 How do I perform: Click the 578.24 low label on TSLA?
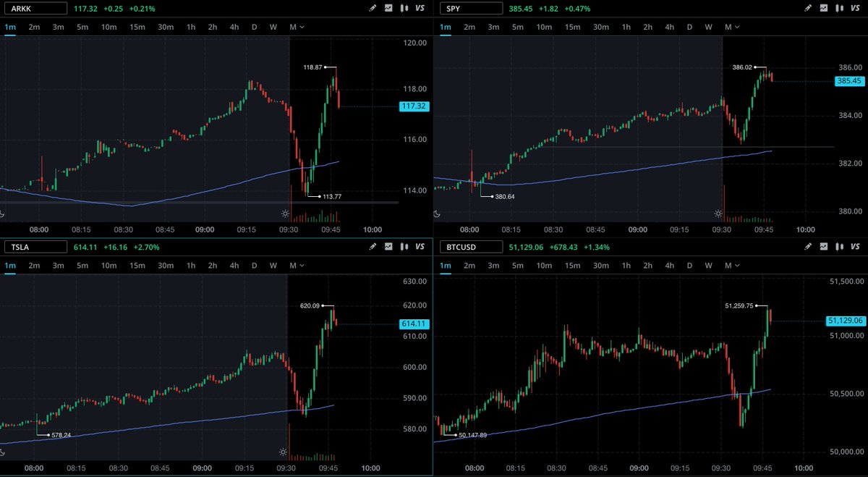(x=61, y=435)
